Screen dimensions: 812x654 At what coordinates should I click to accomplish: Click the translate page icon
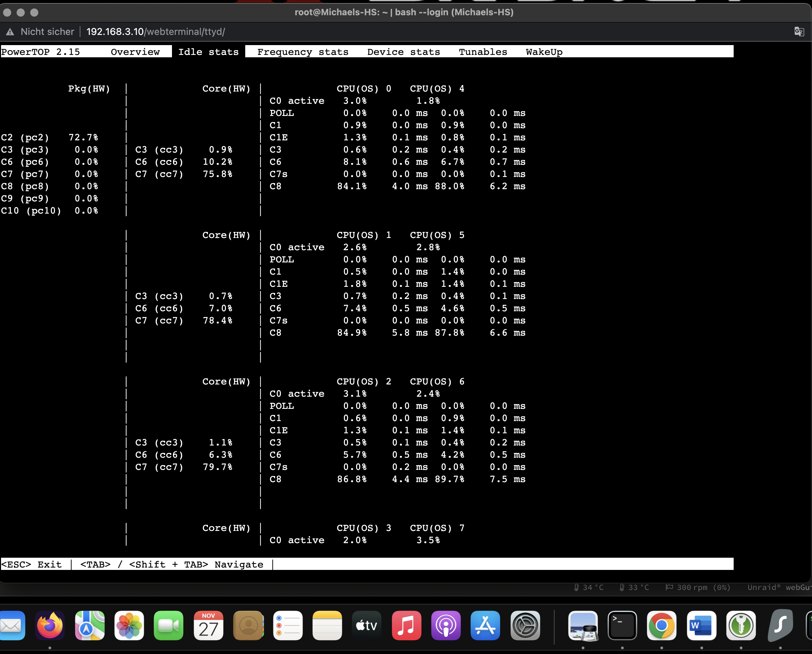coord(798,32)
